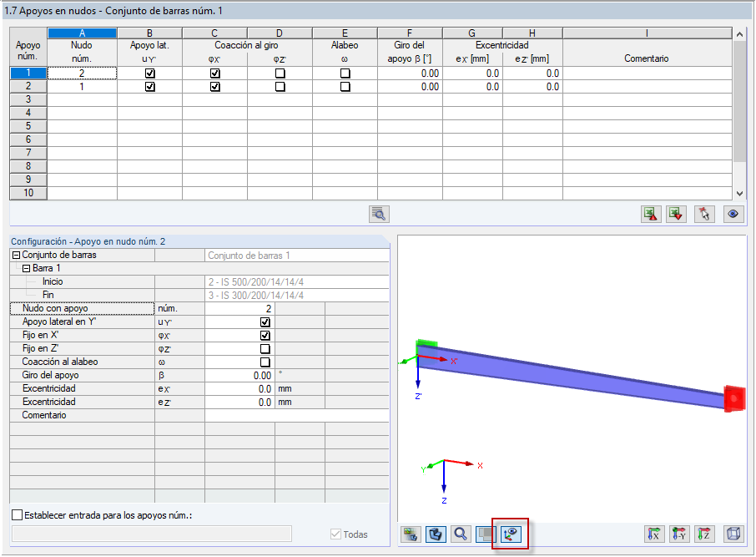Click the row filter magnifier icon below the table

point(379,214)
